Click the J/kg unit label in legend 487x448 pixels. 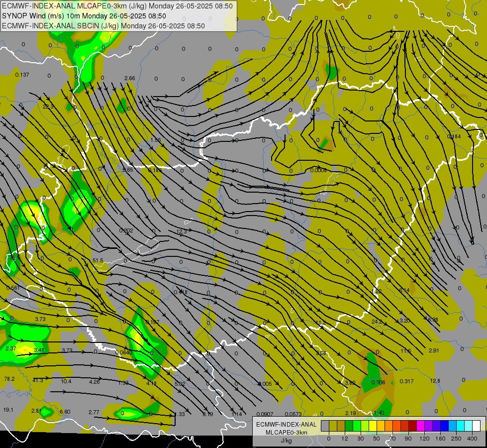coord(286,441)
